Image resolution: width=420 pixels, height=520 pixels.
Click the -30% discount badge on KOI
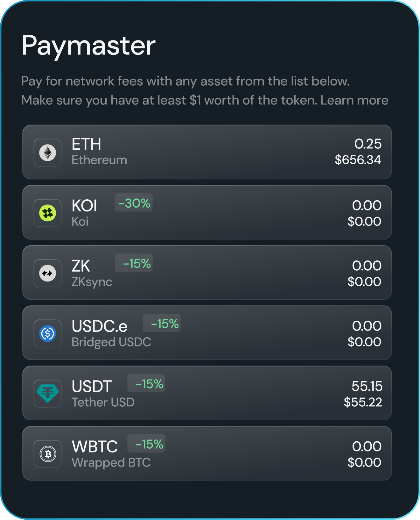[x=134, y=203]
